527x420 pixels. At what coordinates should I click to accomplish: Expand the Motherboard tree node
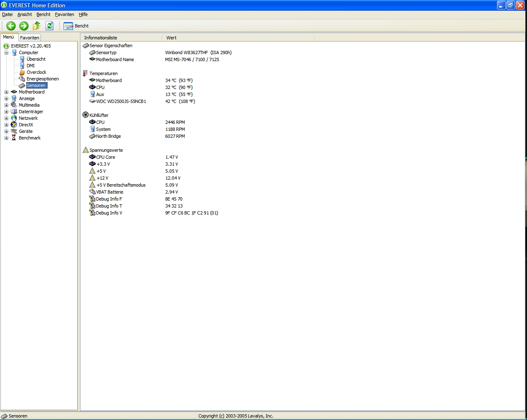tap(6, 92)
